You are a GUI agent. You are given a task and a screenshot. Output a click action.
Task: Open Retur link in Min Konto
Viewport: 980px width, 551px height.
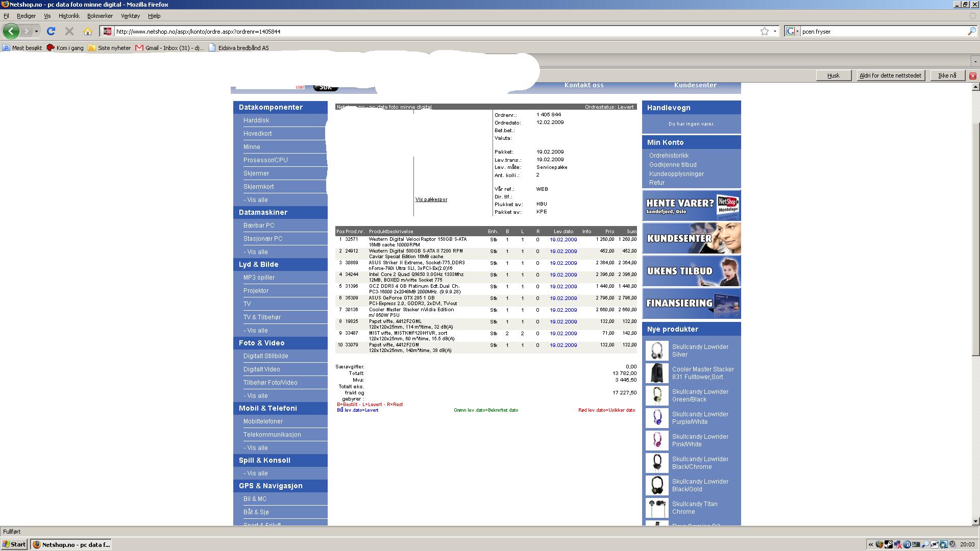657,183
